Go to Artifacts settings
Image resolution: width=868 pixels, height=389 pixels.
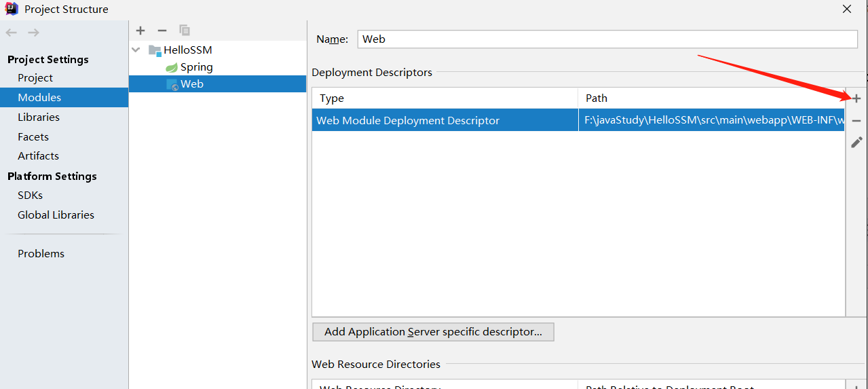point(38,156)
